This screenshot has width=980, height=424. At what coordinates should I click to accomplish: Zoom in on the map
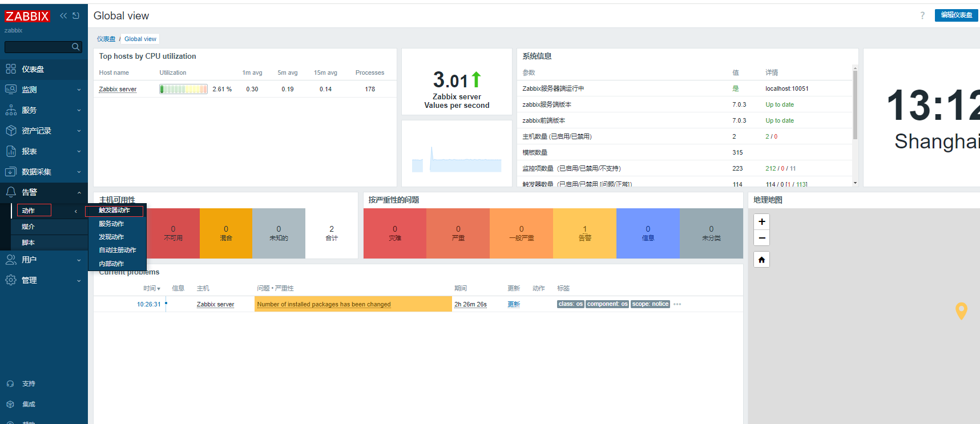tap(762, 221)
